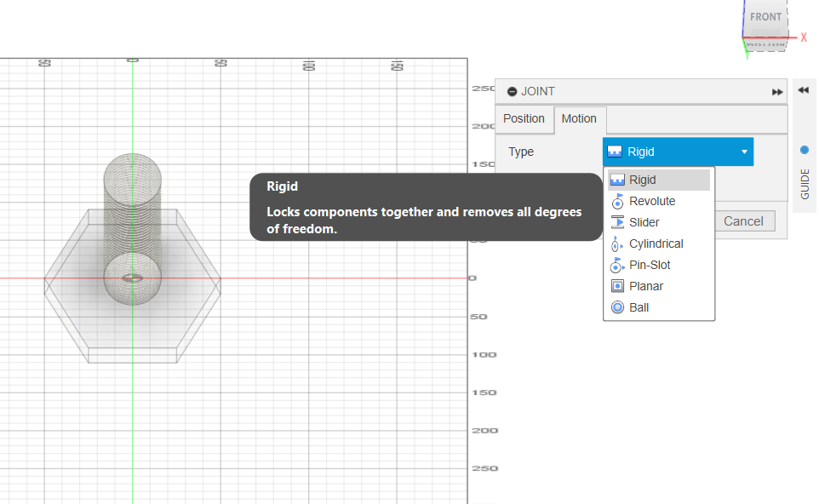This screenshot has width=819, height=504.
Task: Open the GUIDE side panel
Action: pyautogui.click(x=805, y=184)
